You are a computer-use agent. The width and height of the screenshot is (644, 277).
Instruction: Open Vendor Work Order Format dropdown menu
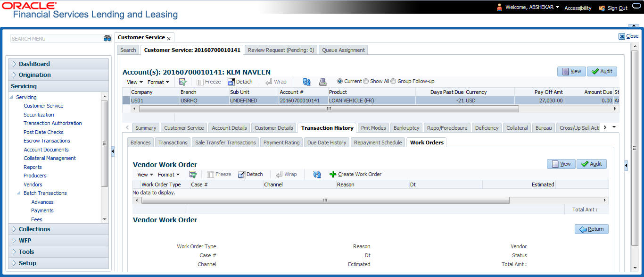click(168, 175)
